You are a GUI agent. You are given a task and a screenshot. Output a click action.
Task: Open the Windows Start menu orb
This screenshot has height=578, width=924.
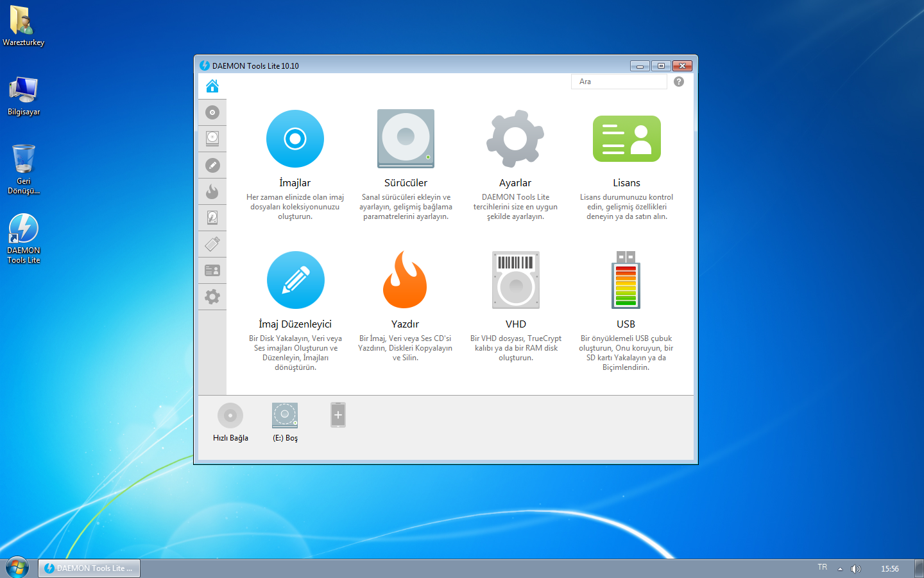(x=17, y=568)
